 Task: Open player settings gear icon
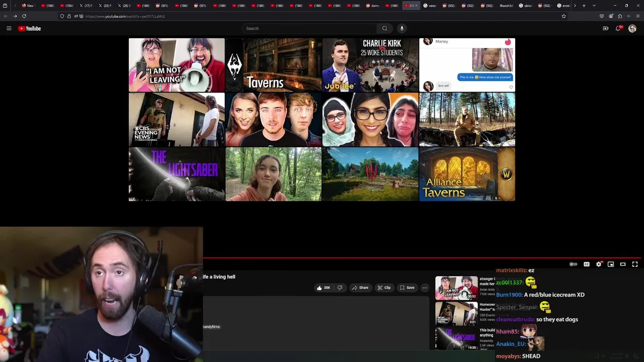[599, 264]
